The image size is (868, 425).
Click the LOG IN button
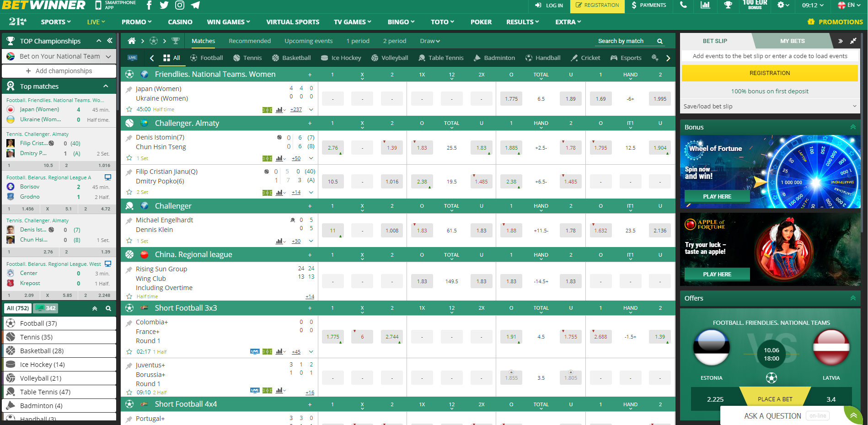click(x=549, y=5)
